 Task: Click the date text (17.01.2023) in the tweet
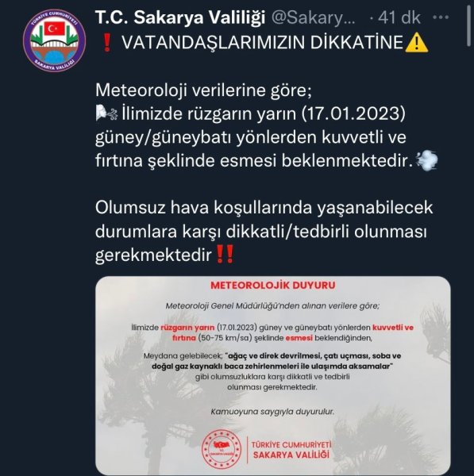[353, 113]
